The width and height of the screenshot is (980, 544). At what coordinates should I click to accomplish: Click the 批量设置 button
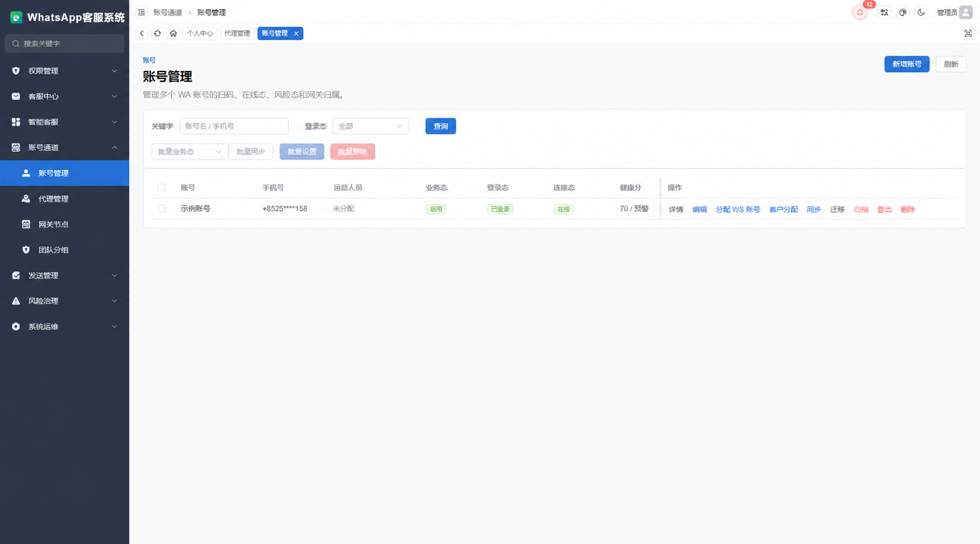pyautogui.click(x=302, y=152)
